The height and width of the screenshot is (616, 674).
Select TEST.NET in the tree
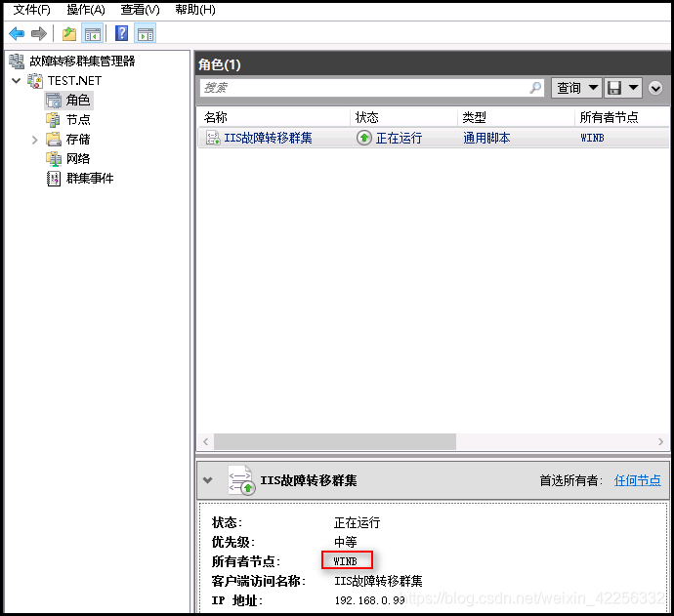[75, 81]
